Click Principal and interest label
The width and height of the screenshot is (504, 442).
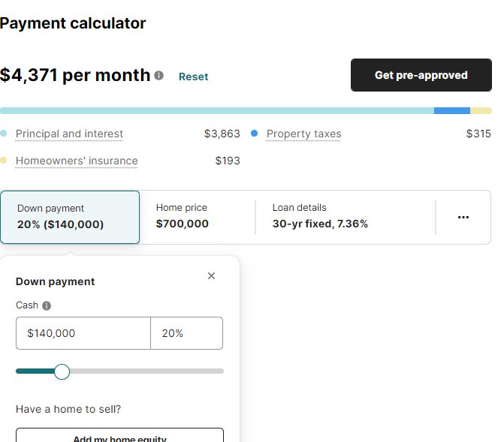[69, 134]
